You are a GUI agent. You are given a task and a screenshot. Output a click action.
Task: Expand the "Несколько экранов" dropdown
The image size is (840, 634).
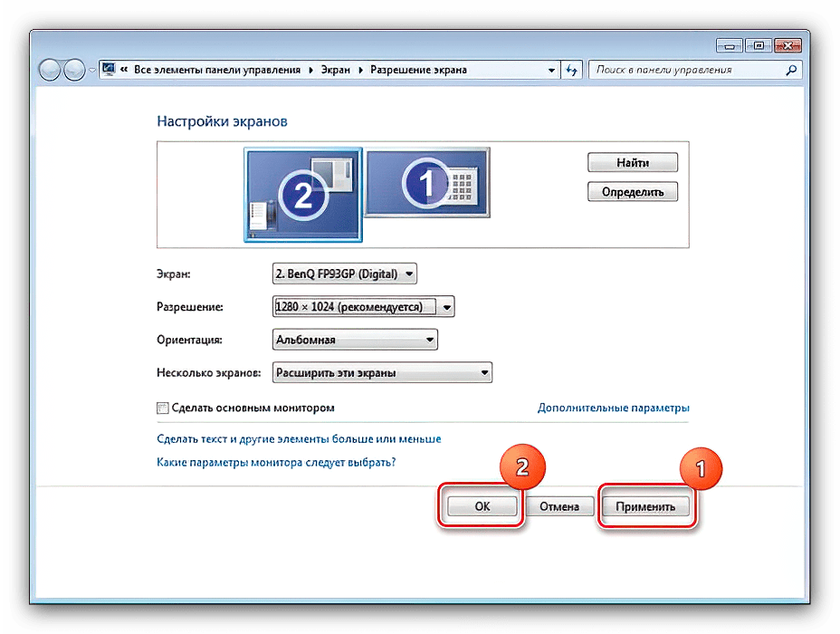(x=381, y=372)
